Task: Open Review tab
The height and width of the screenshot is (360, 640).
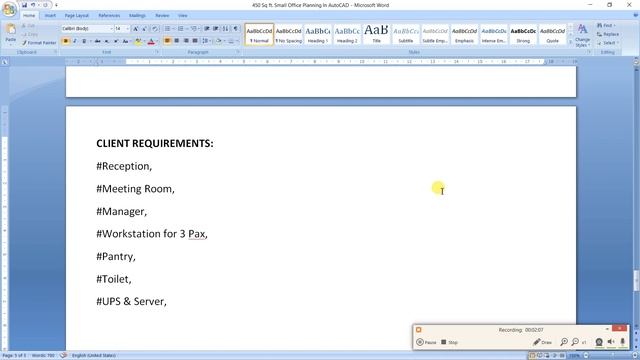Action: click(162, 16)
